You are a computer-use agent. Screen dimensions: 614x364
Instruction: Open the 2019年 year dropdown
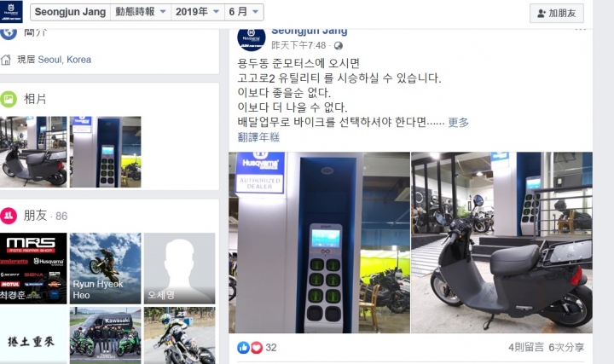click(197, 12)
